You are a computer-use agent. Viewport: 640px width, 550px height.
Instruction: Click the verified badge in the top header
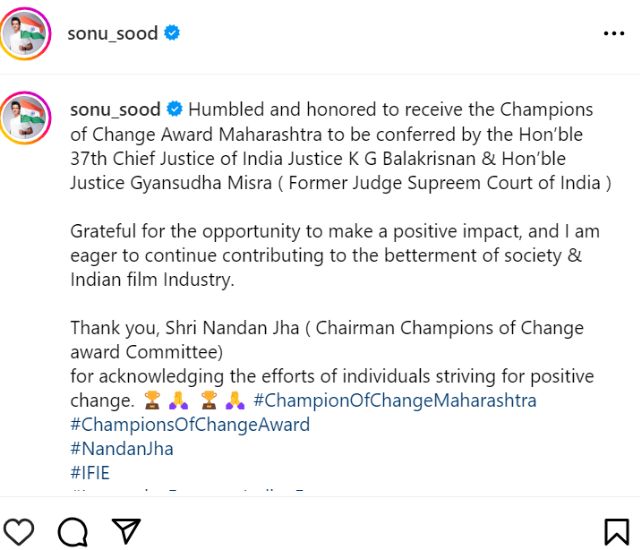(x=173, y=33)
